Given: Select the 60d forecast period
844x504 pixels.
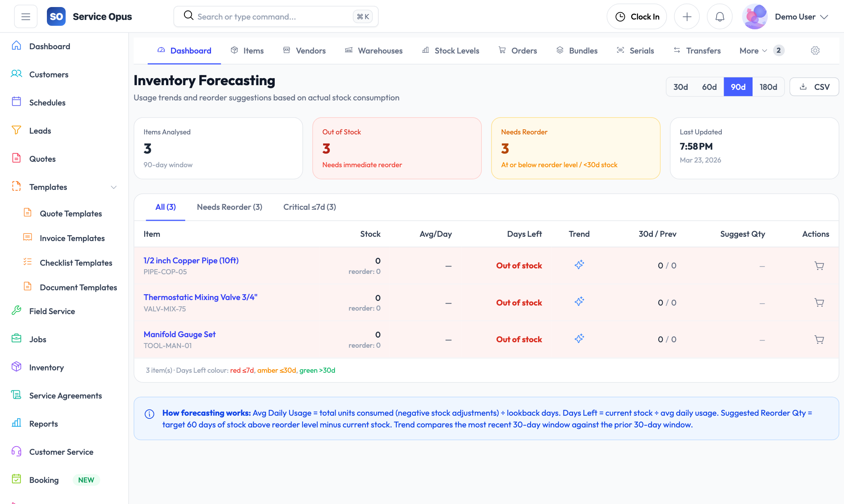Looking at the screenshot, I should tap(709, 87).
